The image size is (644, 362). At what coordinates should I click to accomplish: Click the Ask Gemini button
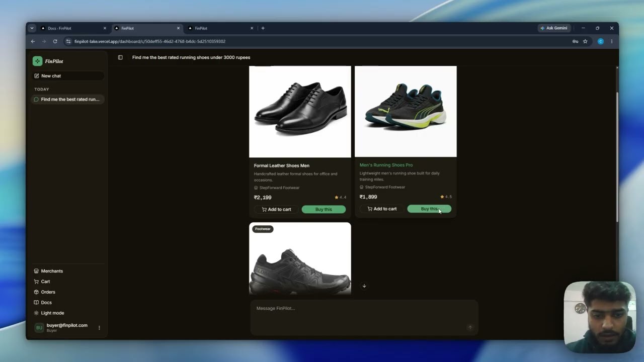tap(553, 28)
